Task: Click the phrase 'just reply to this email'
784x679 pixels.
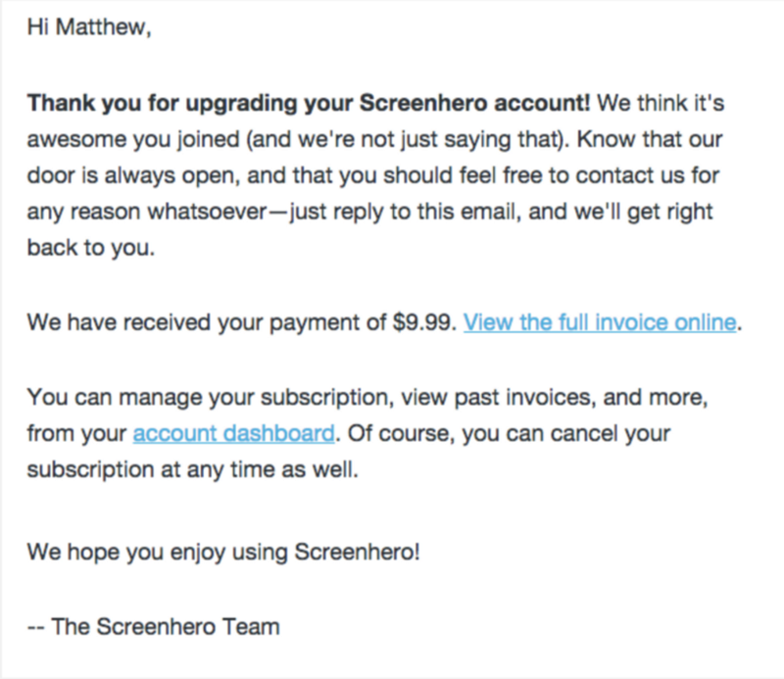Action: pos(402,212)
